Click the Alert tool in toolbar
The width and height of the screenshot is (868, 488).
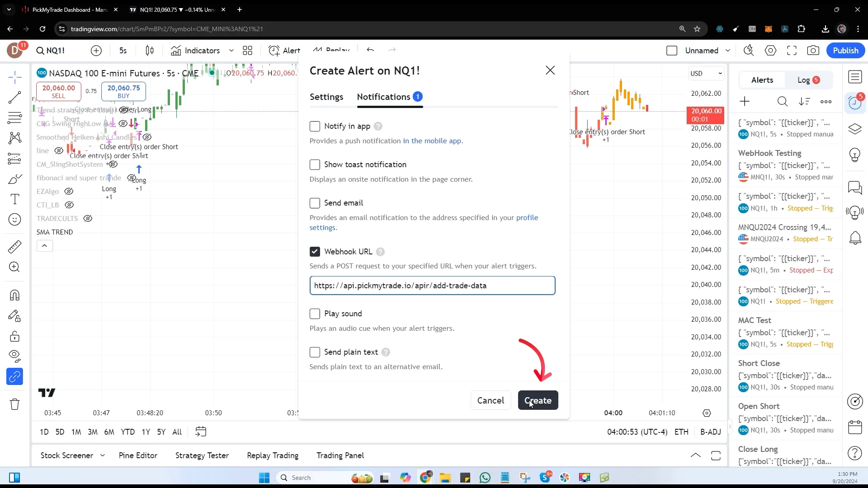coord(285,50)
